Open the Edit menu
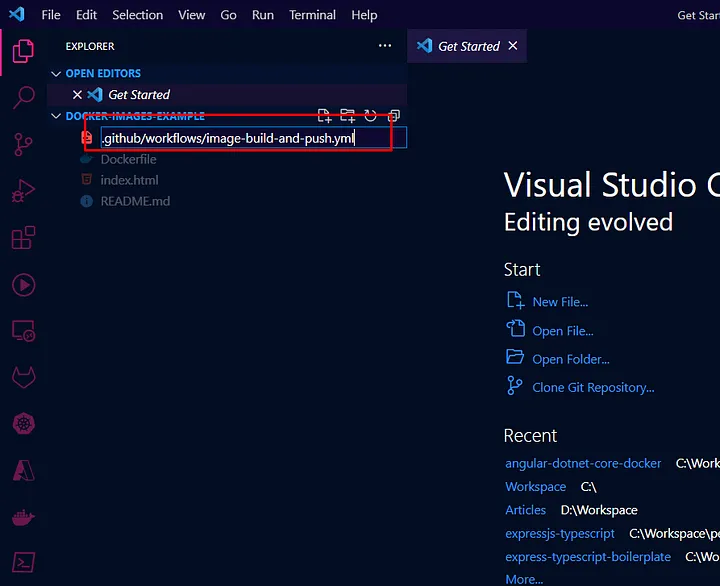The image size is (720, 586). click(x=86, y=15)
